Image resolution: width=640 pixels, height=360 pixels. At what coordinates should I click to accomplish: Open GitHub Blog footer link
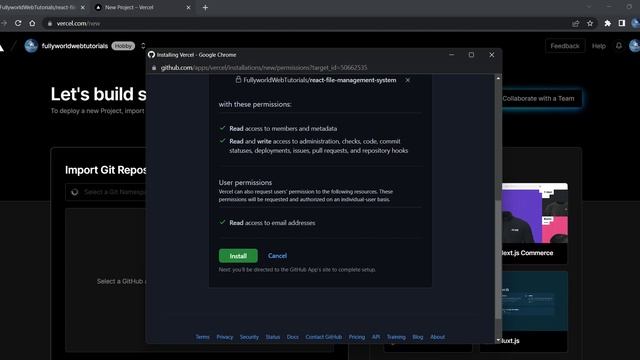pyautogui.click(x=418, y=337)
